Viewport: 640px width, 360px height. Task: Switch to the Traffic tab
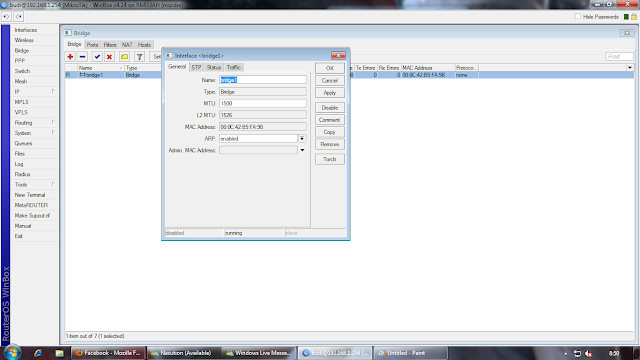[233, 67]
